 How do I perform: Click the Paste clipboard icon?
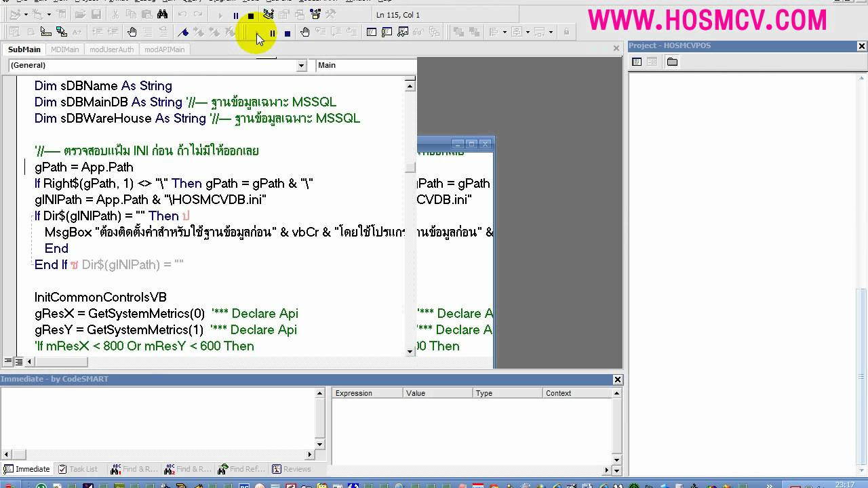coord(146,14)
